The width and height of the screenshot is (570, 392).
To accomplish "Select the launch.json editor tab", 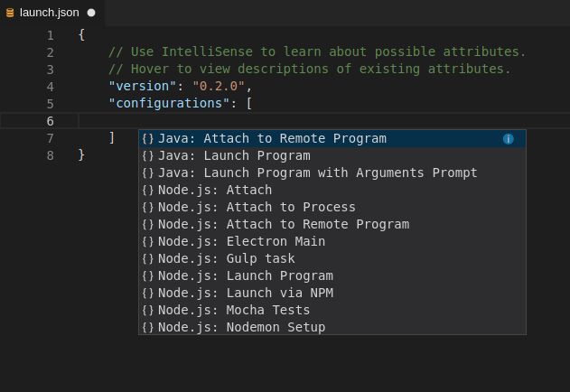I will 50,13.
